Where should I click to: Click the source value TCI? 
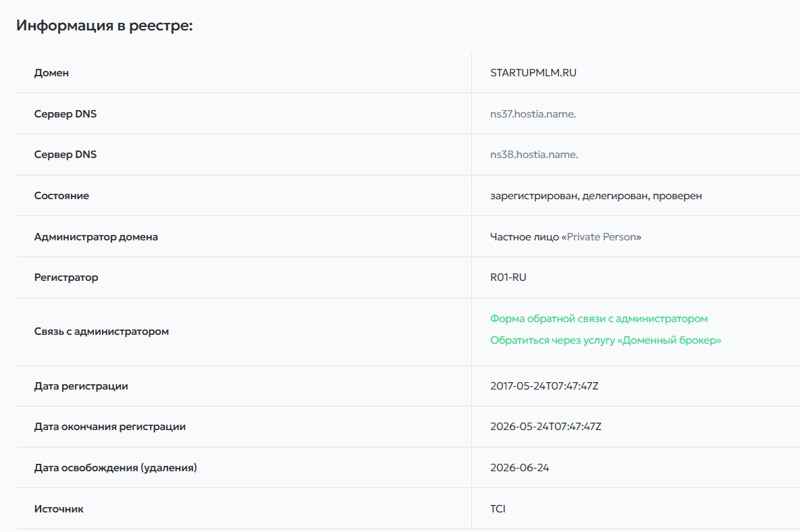pos(498,509)
